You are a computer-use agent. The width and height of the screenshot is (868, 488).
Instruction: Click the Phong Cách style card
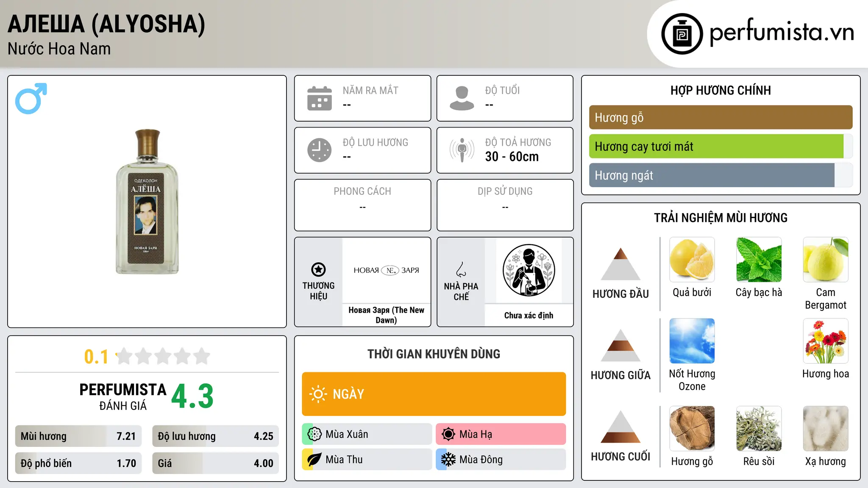coord(362,205)
